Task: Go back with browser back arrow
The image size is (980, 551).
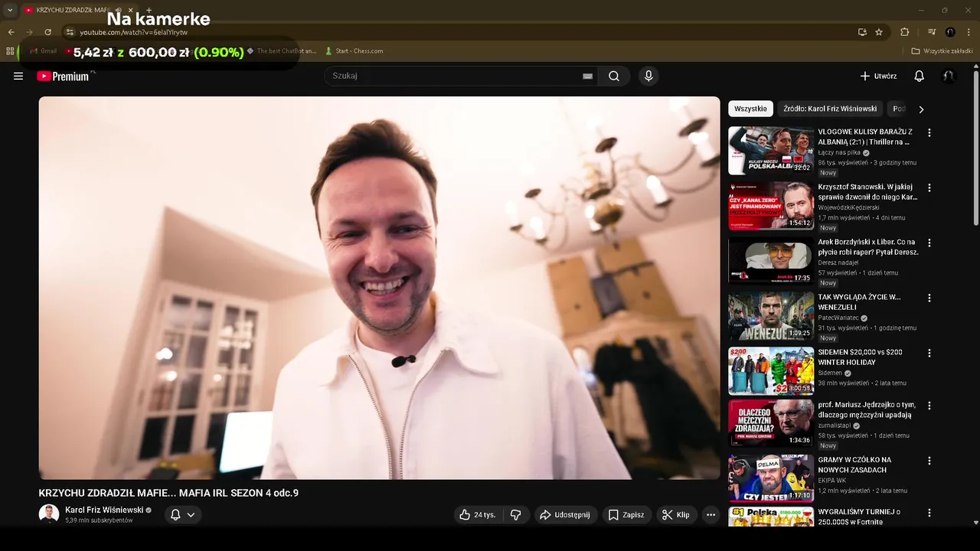Action: pyautogui.click(x=11, y=32)
